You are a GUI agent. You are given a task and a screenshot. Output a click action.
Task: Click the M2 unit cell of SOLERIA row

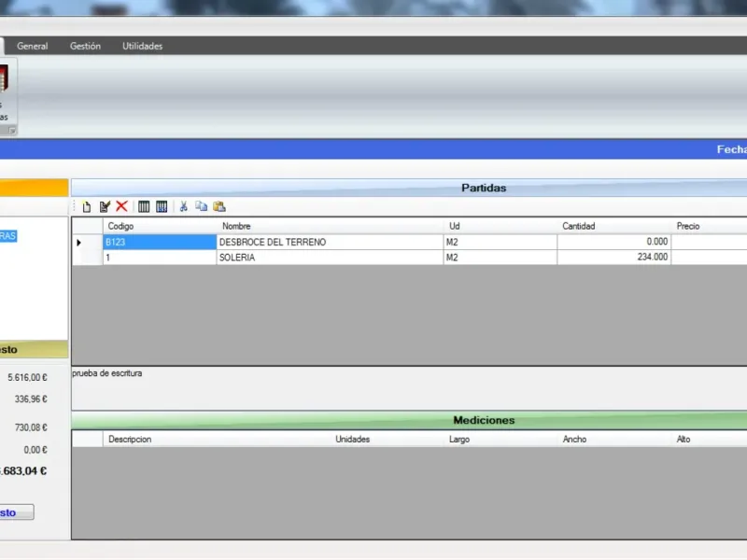click(x=500, y=258)
